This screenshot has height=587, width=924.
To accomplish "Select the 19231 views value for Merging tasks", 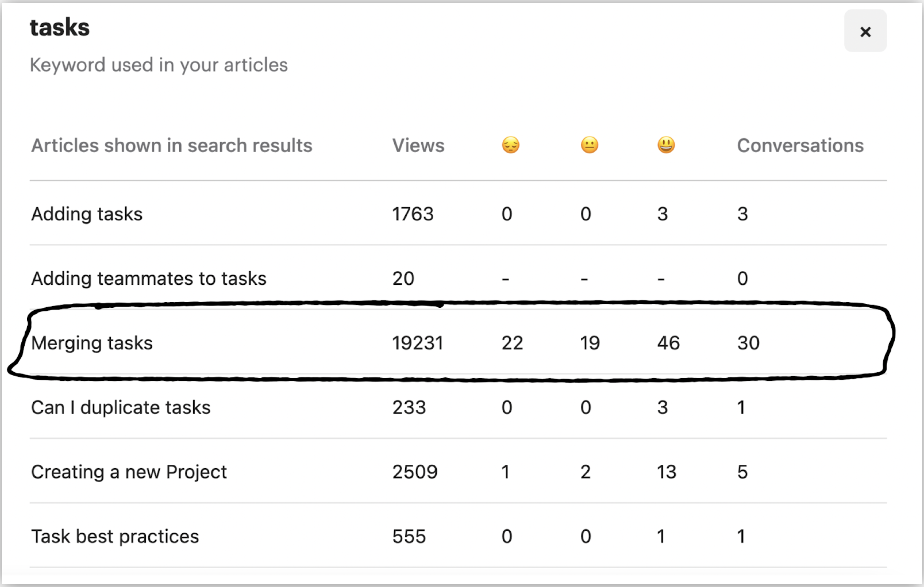I will pos(418,343).
